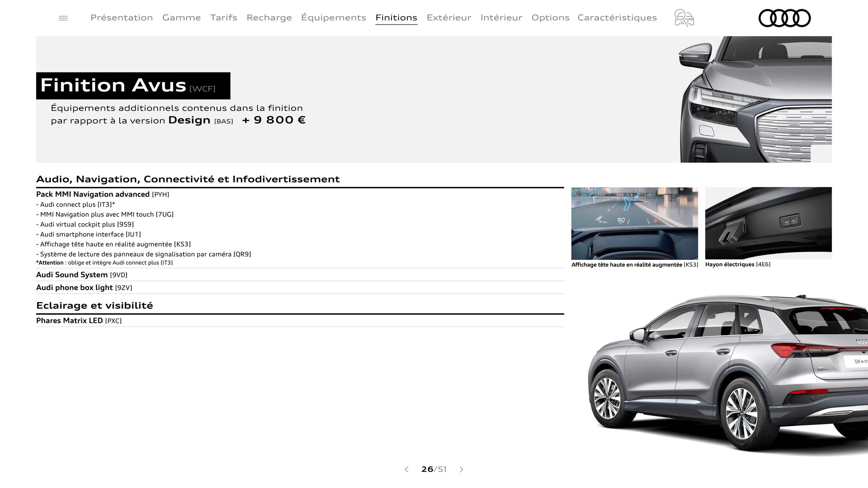The height and width of the screenshot is (488, 868).
Task: Click the Audi four rings logo
Action: [x=785, y=18]
